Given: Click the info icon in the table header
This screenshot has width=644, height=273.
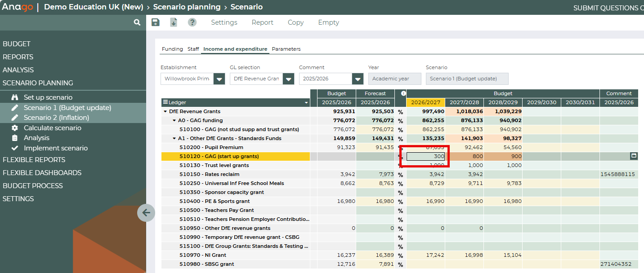Looking at the screenshot, I should 403,93.
